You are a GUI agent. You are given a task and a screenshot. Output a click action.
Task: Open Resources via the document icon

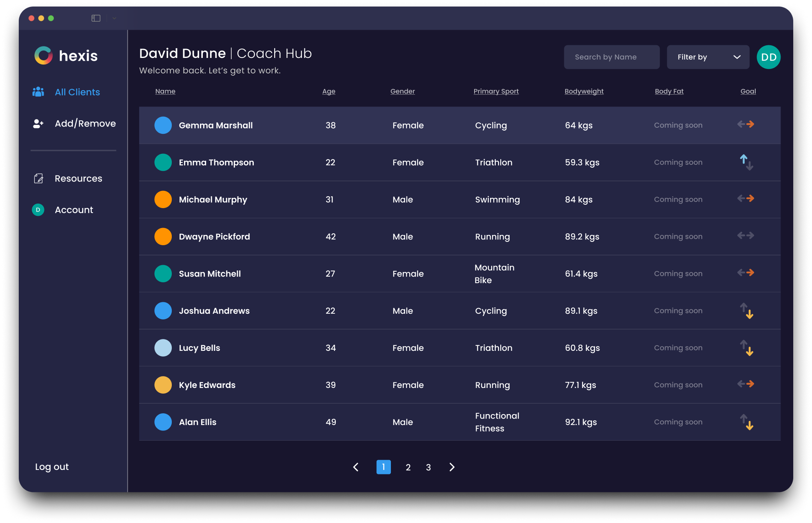point(38,178)
